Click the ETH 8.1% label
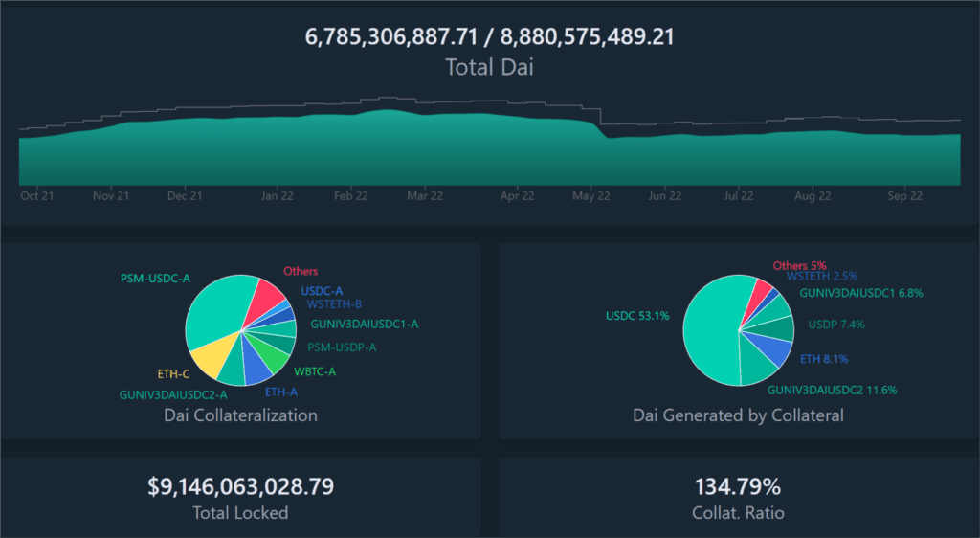 click(x=824, y=359)
